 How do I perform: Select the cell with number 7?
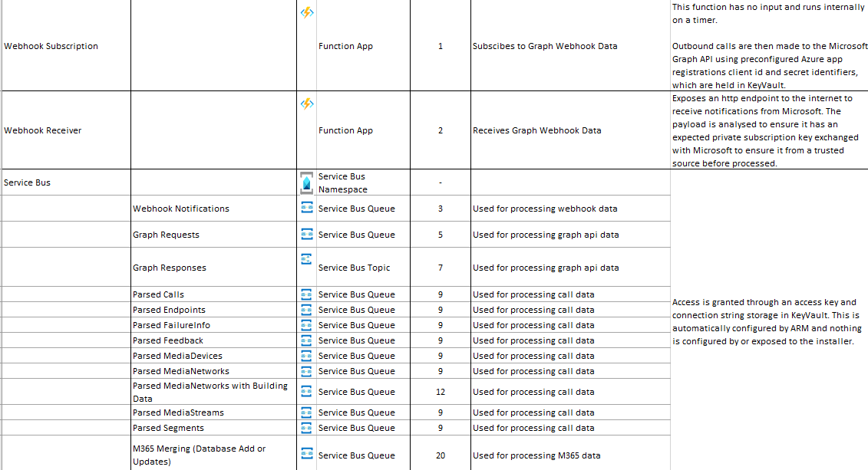441,267
